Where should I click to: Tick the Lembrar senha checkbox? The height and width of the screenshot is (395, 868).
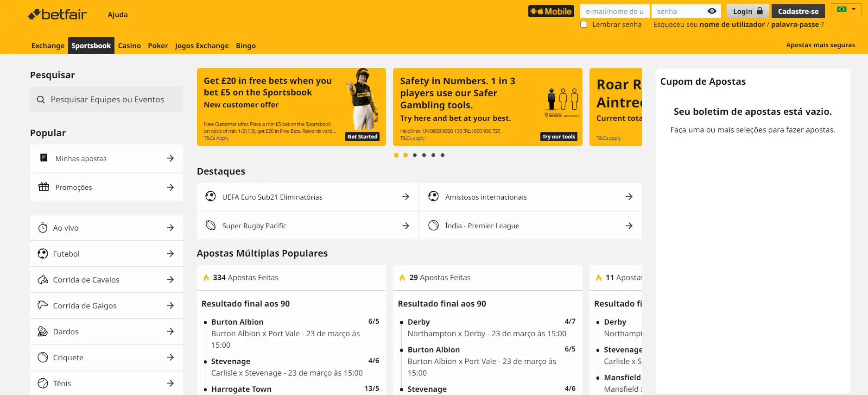click(584, 25)
